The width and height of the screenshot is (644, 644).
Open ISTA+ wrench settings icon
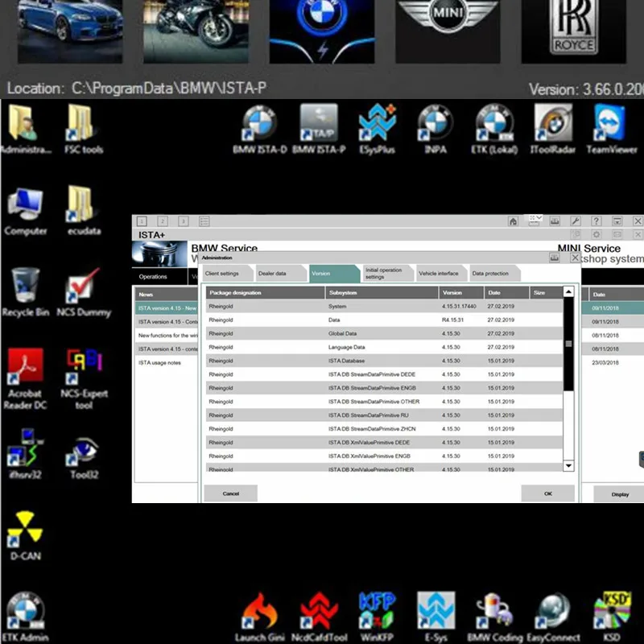coord(576,221)
